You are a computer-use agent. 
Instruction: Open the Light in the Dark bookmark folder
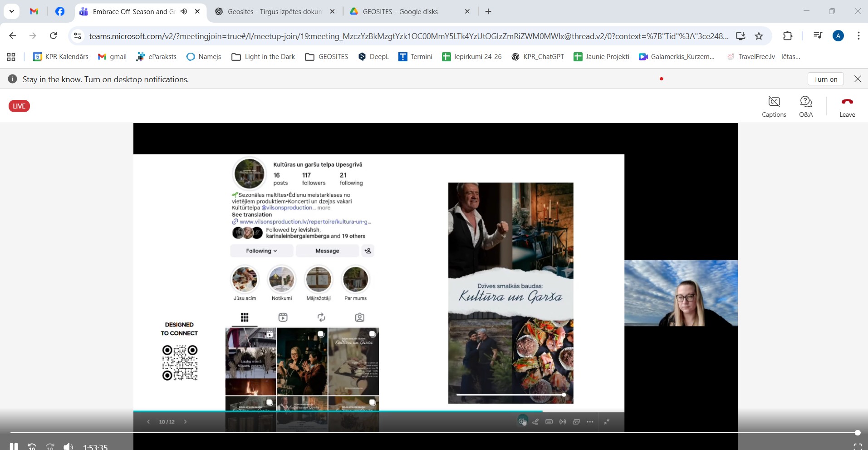pos(263,57)
